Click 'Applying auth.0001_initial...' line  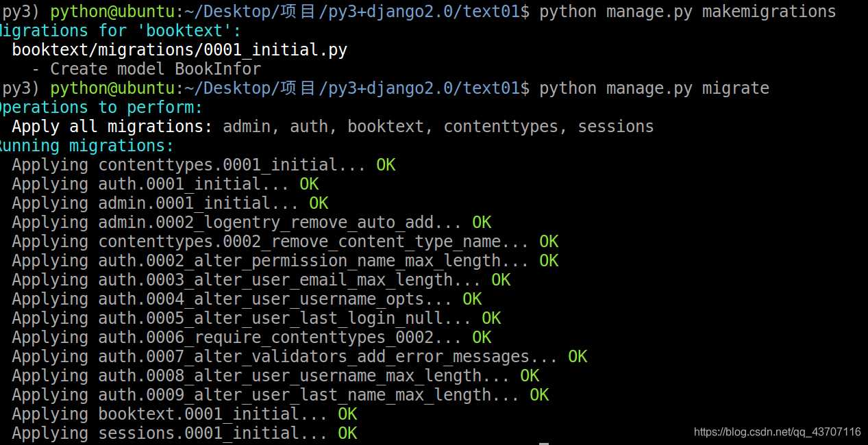(165, 184)
